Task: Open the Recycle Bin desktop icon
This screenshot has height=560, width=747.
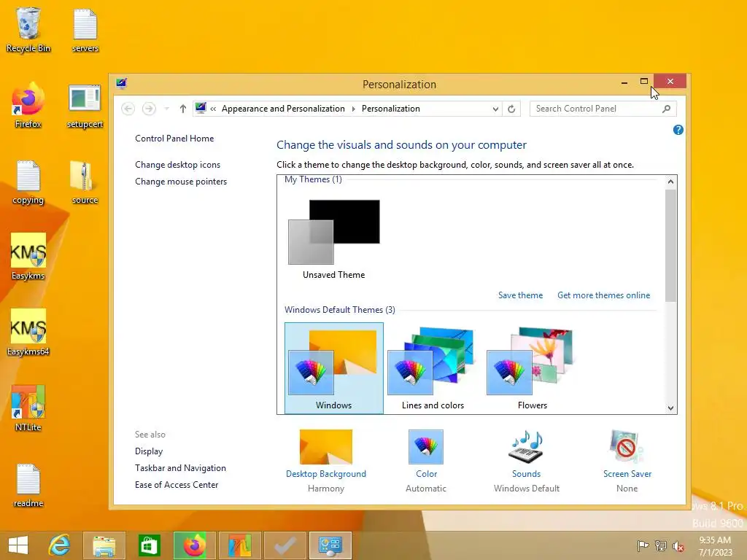Action: coord(28,29)
